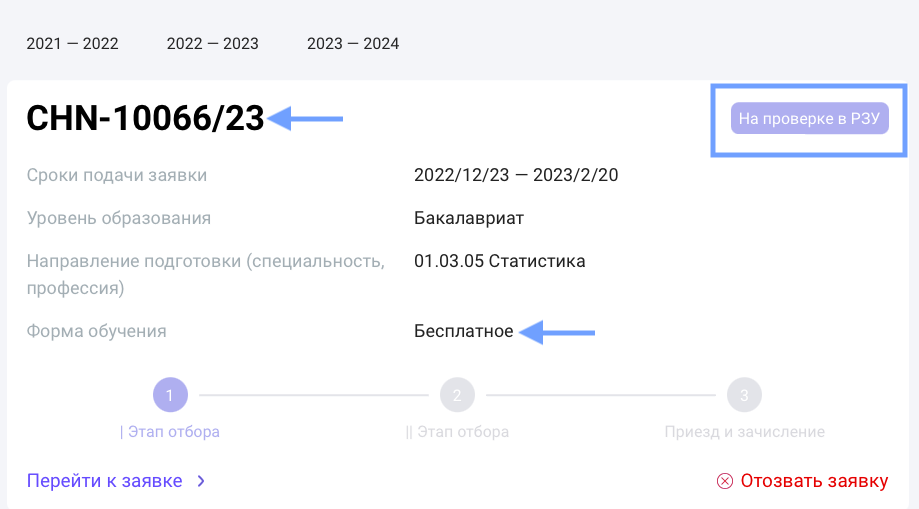Click the chevron next to "Перейти к заявке"

[201, 481]
